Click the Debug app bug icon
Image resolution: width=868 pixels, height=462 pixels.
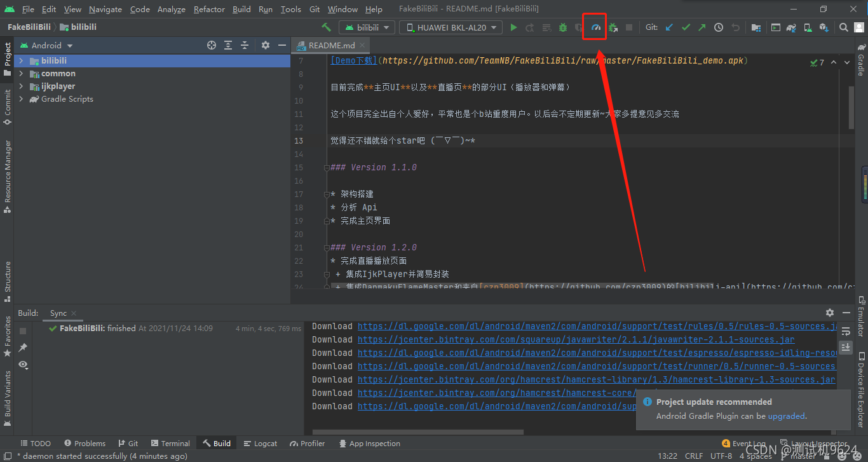(x=563, y=27)
